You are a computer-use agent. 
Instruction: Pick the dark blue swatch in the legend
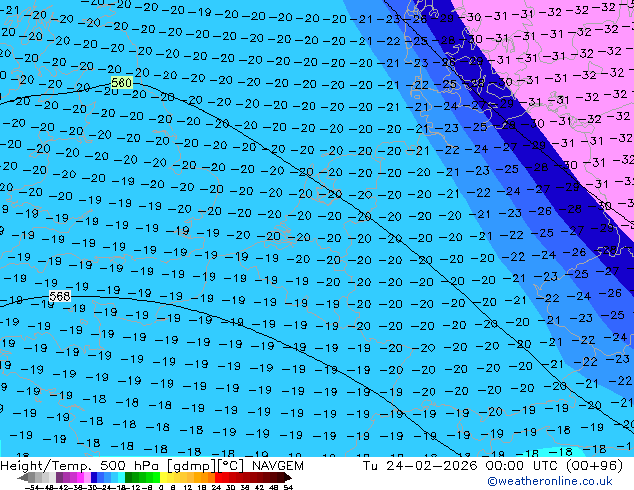click(x=94, y=477)
